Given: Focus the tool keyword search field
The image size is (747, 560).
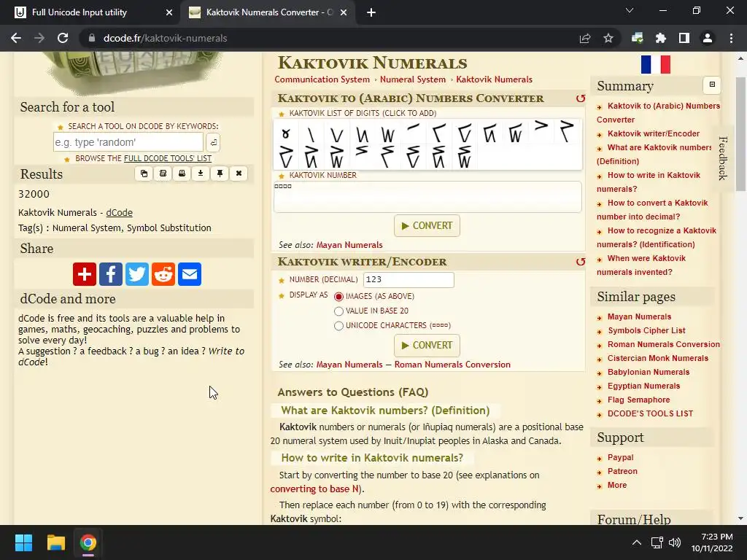Looking at the screenshot, I should 128,142.
